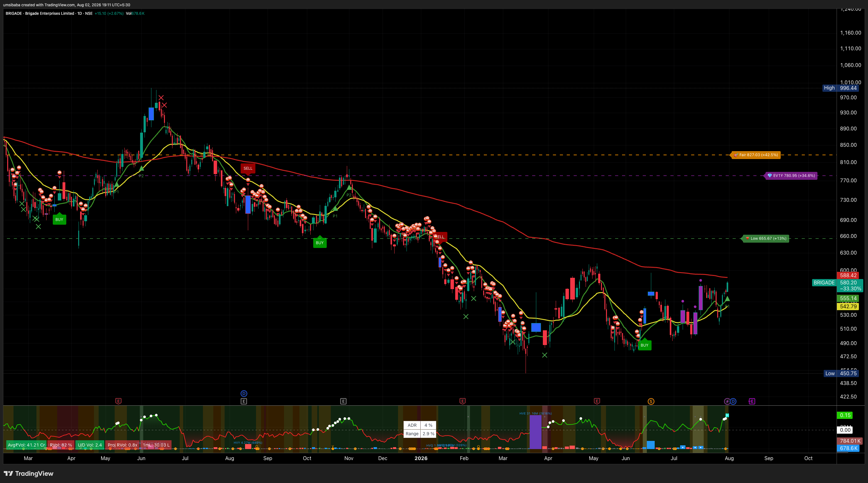This screenshot has height=483, width=868.
Task: Click the Fair 827.03 (+42.5%) label
Action: pyautogui.click(x=756, y=155)
